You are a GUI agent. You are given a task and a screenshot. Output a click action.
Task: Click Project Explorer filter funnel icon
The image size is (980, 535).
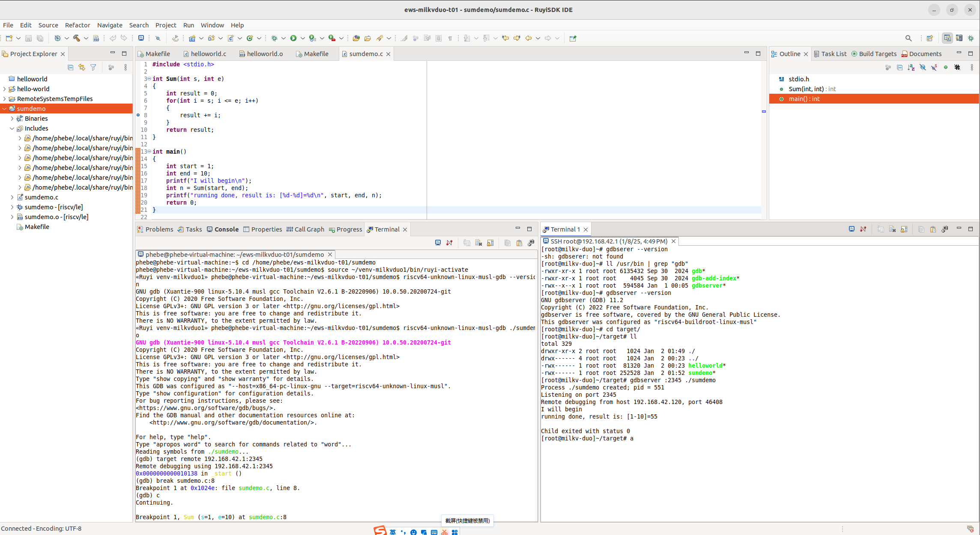click(x=93, y=67)
